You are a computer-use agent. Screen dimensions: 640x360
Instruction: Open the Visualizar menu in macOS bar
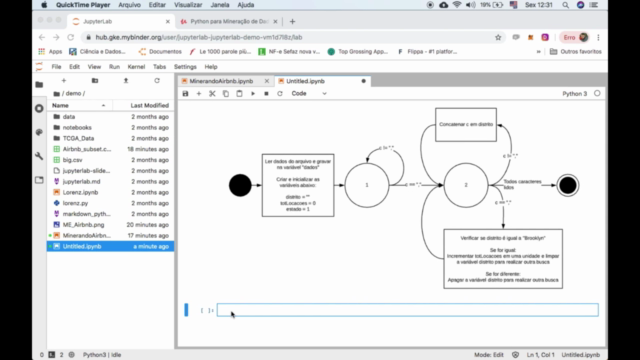[x=188, y=5]
